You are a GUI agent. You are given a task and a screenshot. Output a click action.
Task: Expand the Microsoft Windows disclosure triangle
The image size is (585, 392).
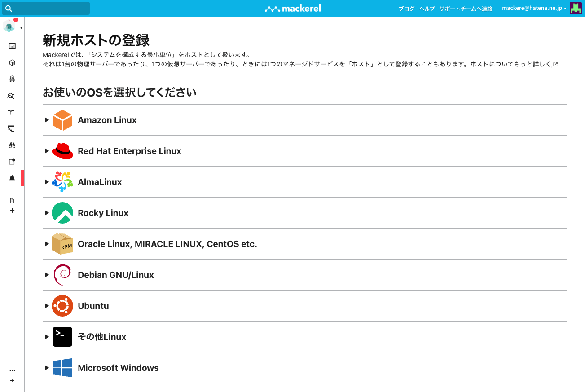pyautogui.click(x=47, y=368)
